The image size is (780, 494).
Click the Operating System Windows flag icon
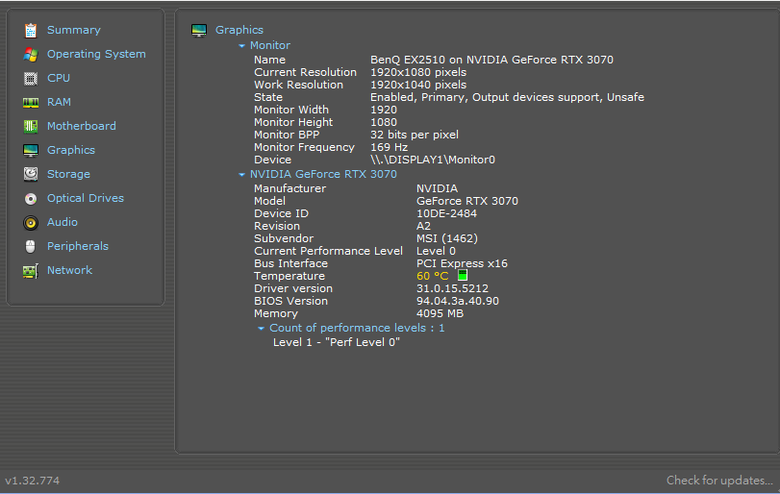tap(30, 54)
